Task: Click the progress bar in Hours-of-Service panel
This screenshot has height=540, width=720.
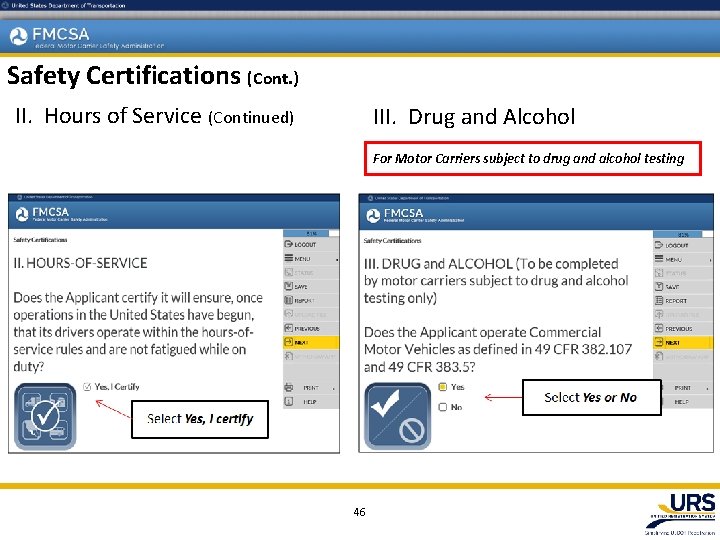Action: coord(311,233)
